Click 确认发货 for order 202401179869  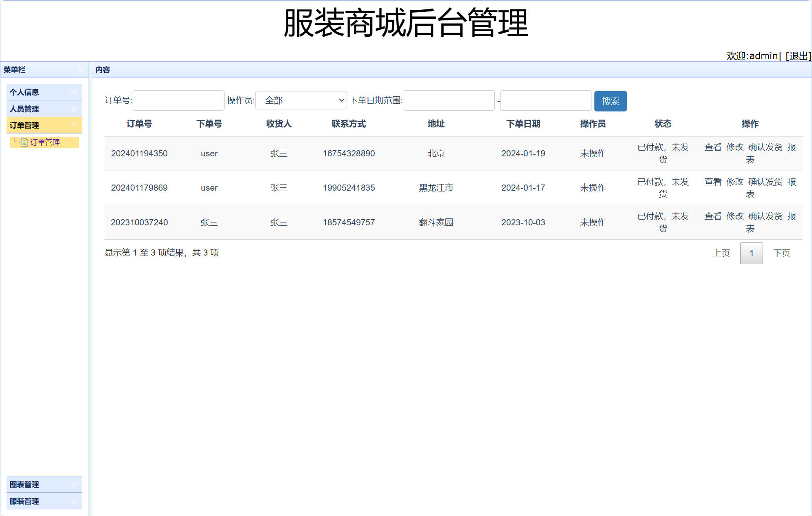tap(765, 182)
